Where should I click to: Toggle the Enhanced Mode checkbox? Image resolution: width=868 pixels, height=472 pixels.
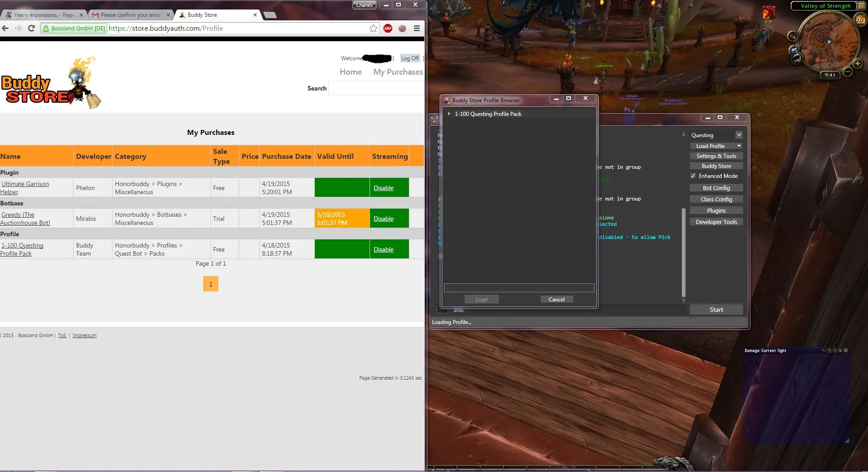pos(693,176)
